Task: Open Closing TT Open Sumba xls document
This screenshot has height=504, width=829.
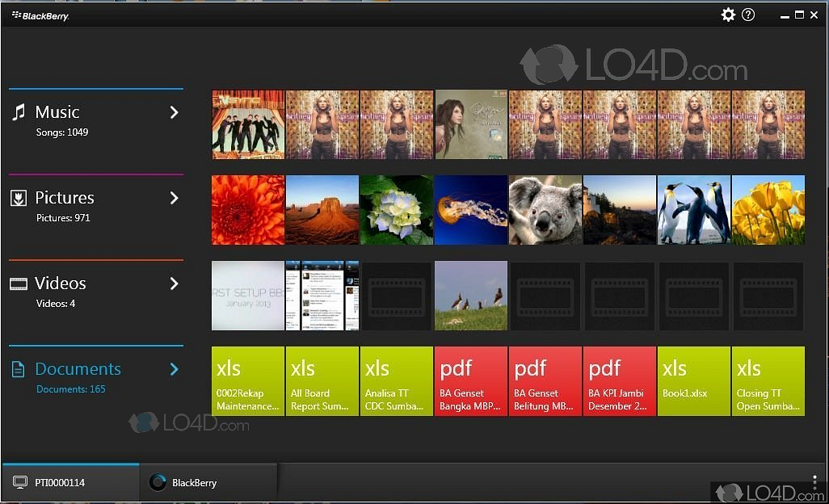Action: click(x=768, y=381)
